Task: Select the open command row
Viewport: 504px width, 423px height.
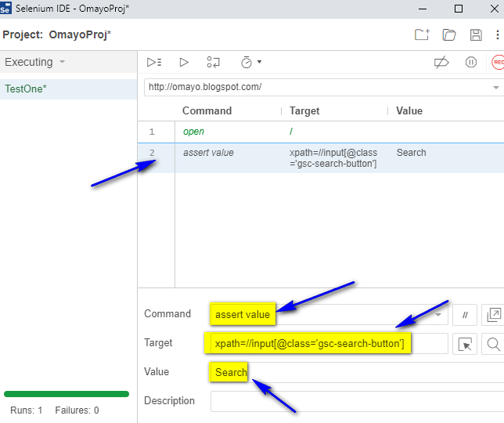Action: point(321,132)
